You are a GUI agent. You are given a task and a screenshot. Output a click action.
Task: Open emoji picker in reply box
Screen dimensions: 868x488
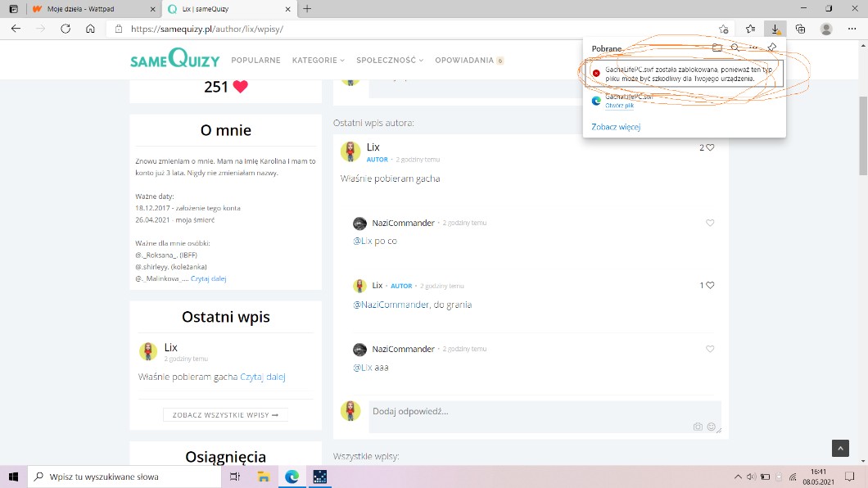point(711,427)
